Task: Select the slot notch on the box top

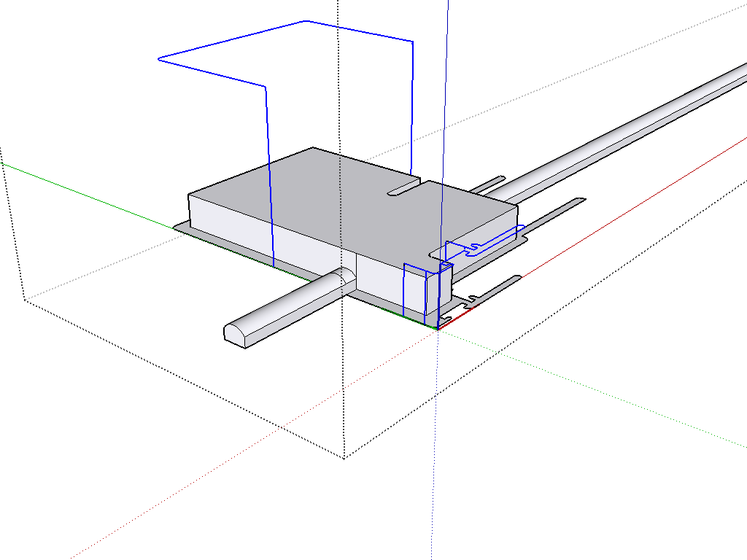Action: pyautogui.click(x=406, y=190)
